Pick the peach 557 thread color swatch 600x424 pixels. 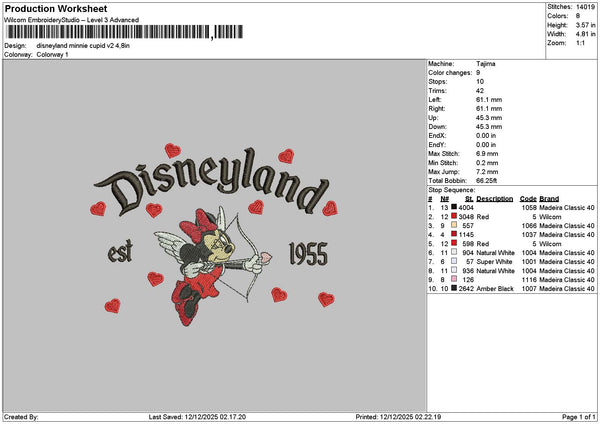455,226
